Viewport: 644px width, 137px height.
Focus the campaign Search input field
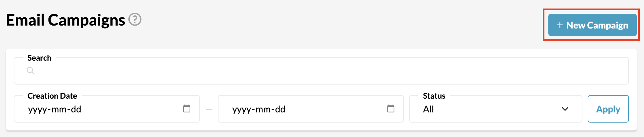[321, 71]
